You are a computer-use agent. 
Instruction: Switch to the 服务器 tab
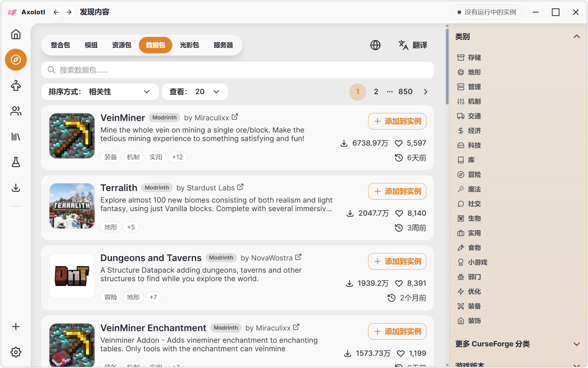click(223, 45)
